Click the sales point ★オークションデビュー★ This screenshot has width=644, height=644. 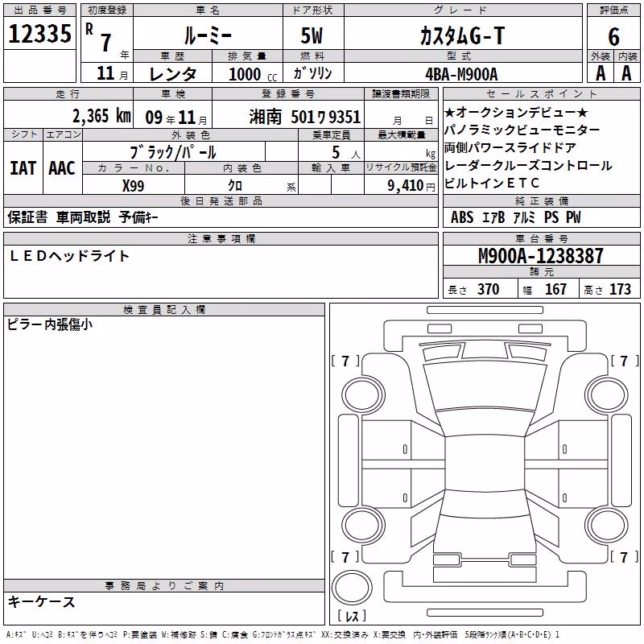516,112
